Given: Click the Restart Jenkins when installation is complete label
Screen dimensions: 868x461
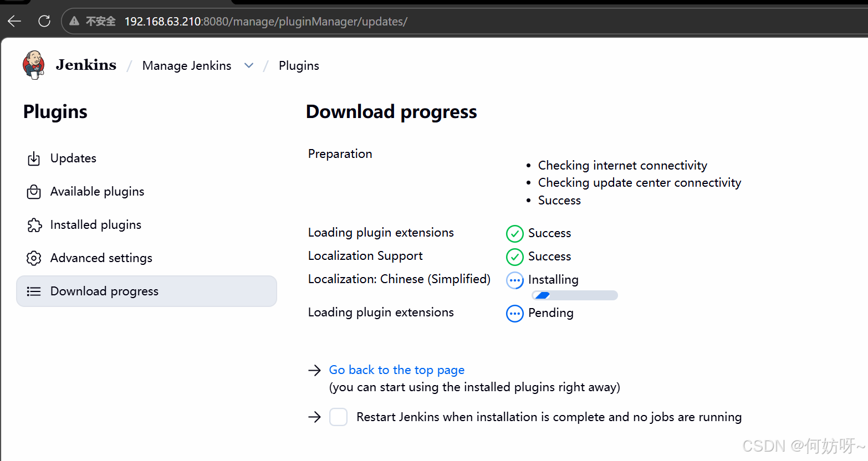Looking at the screenshot, I should (x=549, y=417).
